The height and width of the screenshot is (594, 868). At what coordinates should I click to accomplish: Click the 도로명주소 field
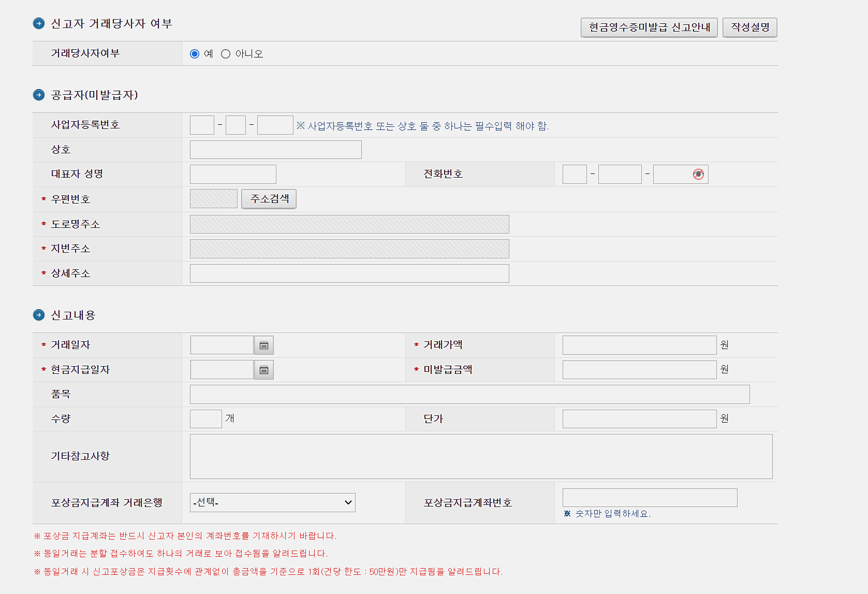349,224
